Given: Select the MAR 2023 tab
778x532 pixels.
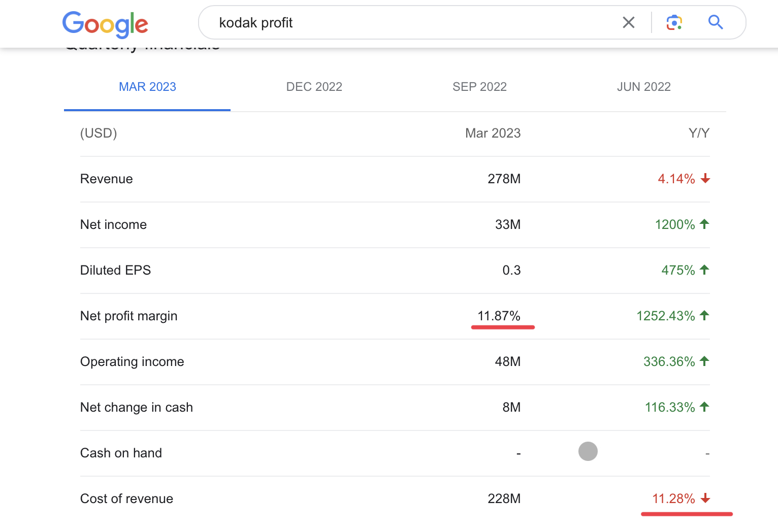Looking at the screenshot, I should pyautogui.click(x=147, y=87).
